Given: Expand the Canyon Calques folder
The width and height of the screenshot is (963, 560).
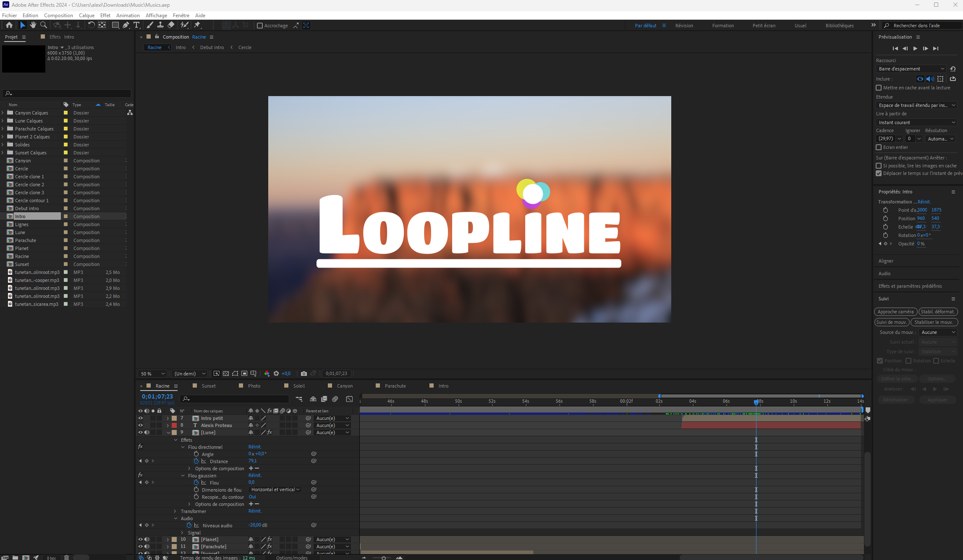Looking at the screenshot, I should [x=3, y=112].
